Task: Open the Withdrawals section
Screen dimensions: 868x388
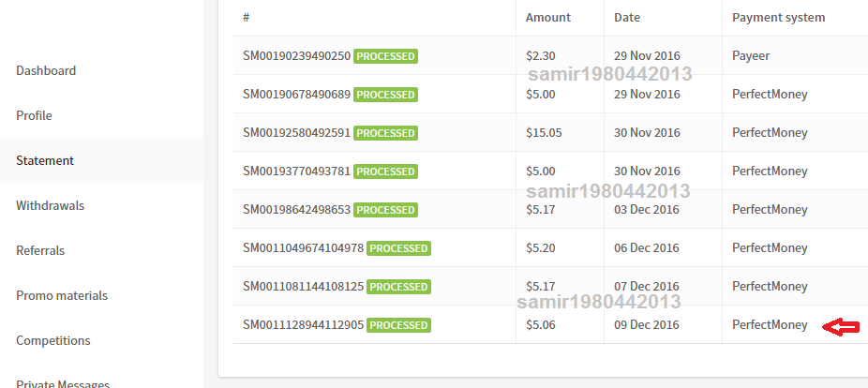Action: pos(51,205)
